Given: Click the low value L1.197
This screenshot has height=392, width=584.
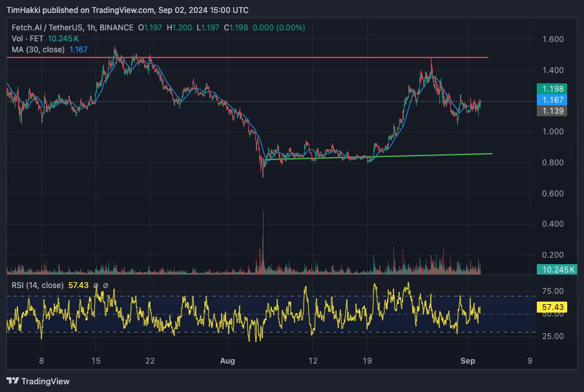Looking at the screenshot, I should pyautogui.click(x=208, y=28).
